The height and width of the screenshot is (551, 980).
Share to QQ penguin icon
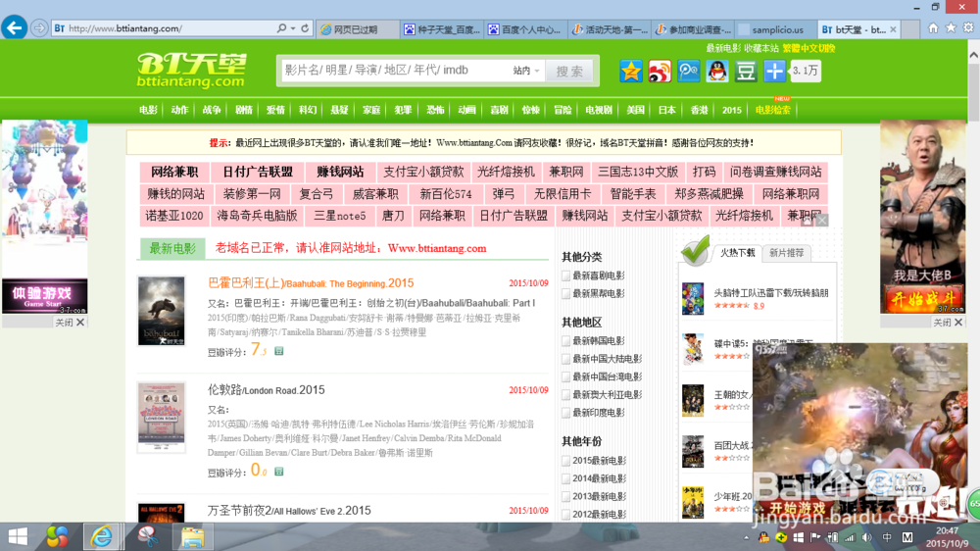pyautogui.click(x=717, y=71)
